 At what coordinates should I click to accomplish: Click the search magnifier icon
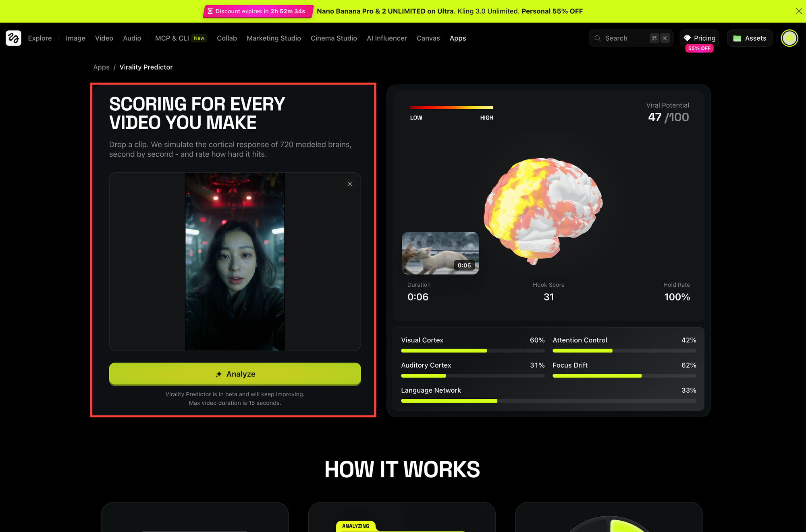click(x=598, y=38)
